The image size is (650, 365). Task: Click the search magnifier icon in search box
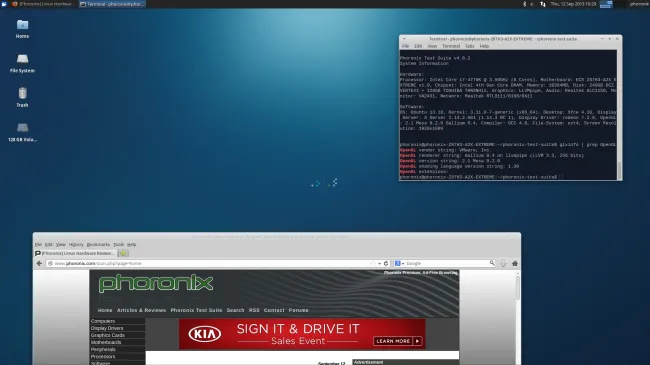pos(492,263)
